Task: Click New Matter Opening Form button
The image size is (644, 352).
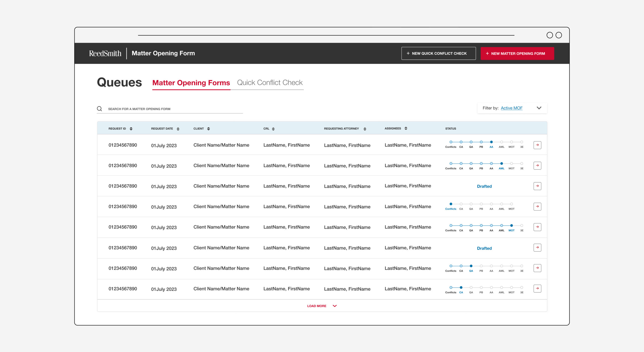Action: tap(517, 53)
